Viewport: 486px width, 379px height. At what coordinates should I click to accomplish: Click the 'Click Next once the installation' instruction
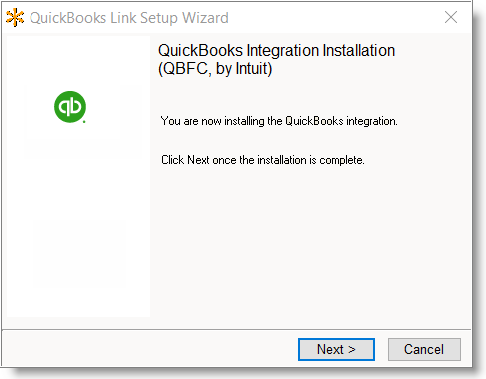pyautogui.click(x=263, y=160)
